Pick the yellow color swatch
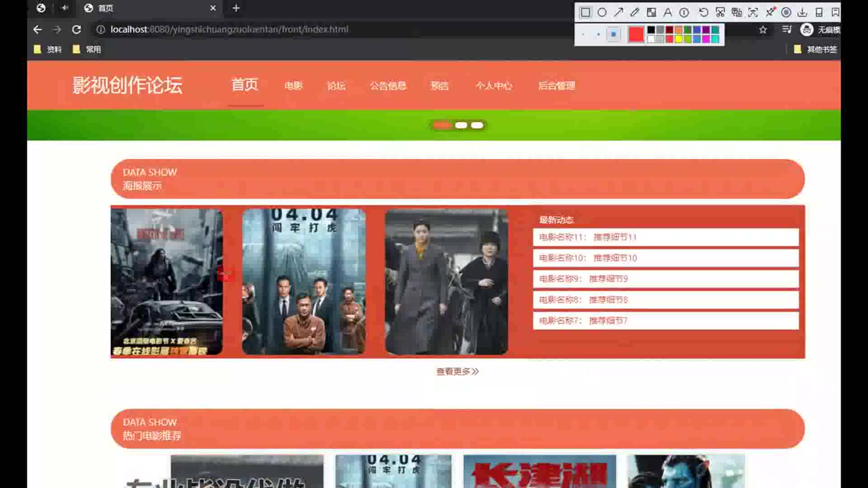This screenshot has width=868, height=488. tap(679, 39)
